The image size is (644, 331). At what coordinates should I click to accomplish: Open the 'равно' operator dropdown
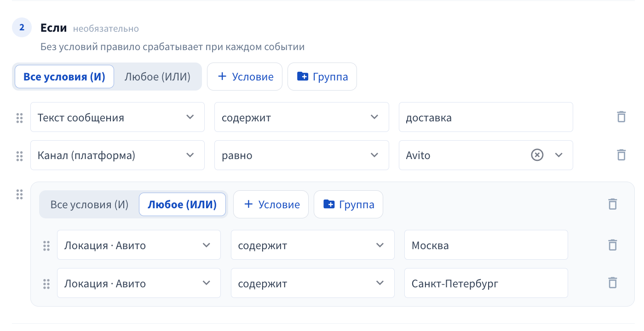tap(301, 155)
